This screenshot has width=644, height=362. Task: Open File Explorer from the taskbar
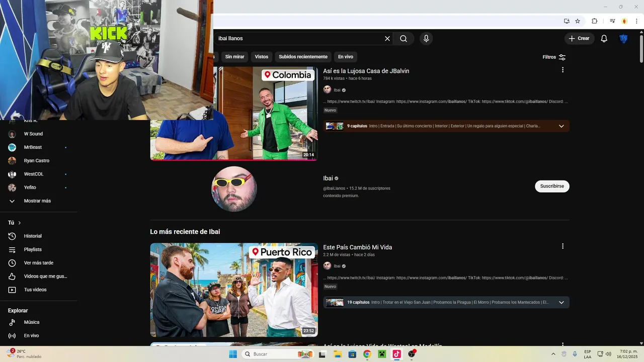[337, 354]
